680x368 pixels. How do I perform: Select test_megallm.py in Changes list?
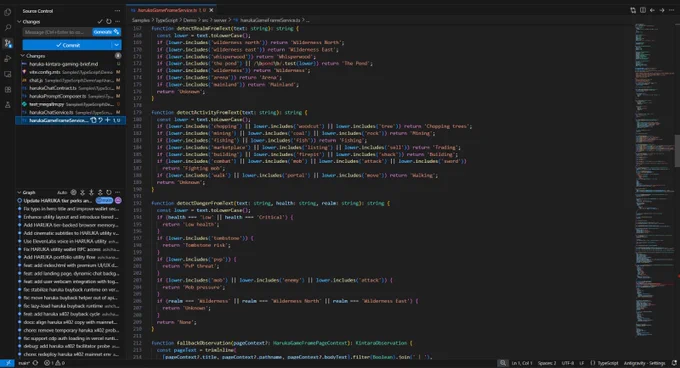[71, 104]
